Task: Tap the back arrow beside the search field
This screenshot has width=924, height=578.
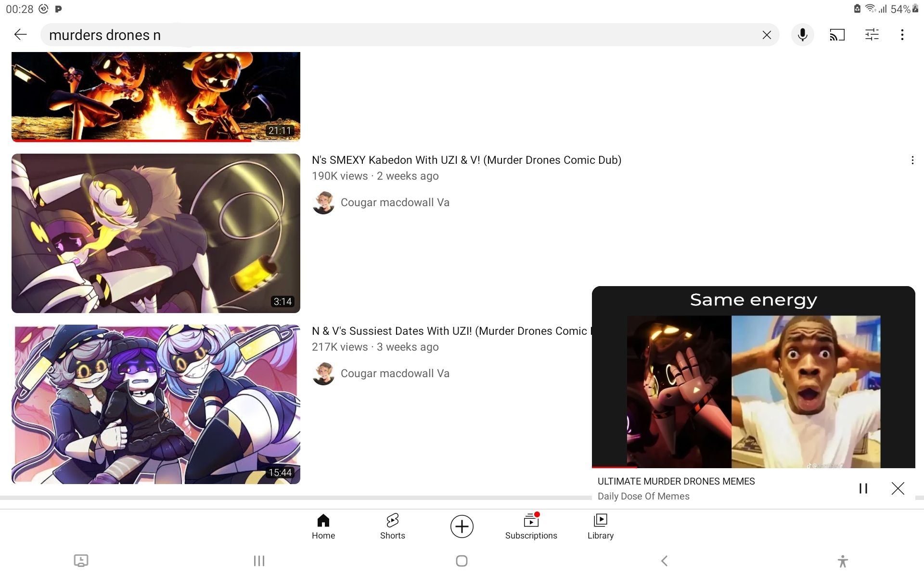Action: pos(20,35)
